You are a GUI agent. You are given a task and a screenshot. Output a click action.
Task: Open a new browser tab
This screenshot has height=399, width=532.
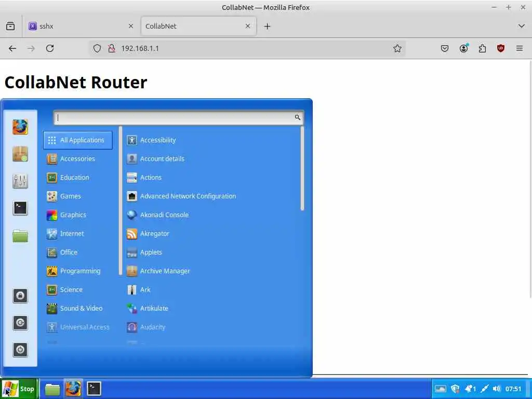(x=267, y=26)
